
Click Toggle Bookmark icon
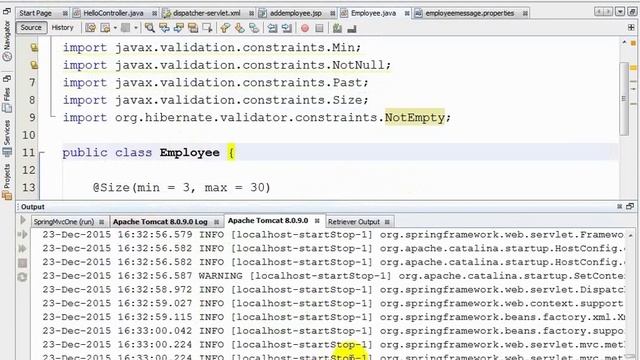tap(254, 28)
